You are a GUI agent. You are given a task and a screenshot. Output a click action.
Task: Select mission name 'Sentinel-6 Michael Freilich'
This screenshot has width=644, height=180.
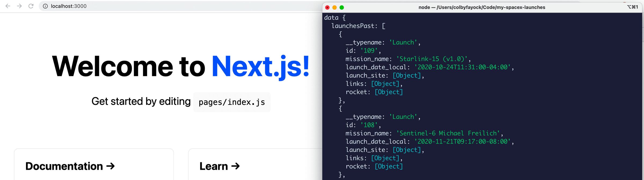point(448,133)
